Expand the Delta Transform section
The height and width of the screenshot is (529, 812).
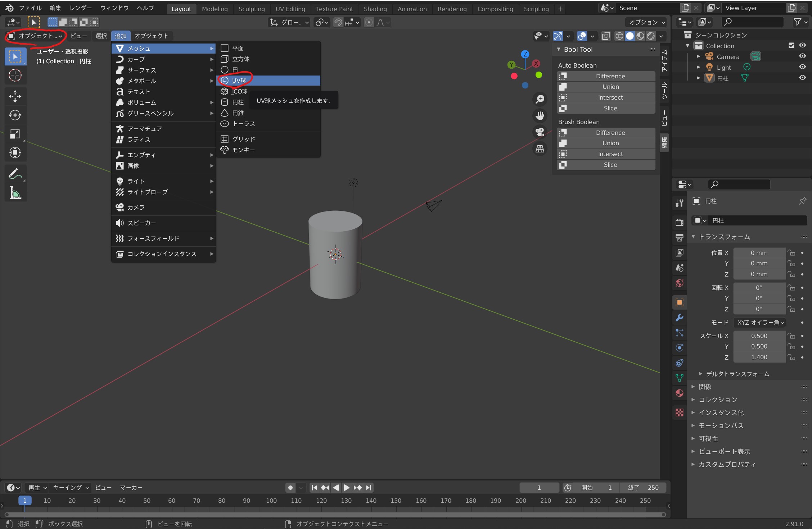(737, 374)
